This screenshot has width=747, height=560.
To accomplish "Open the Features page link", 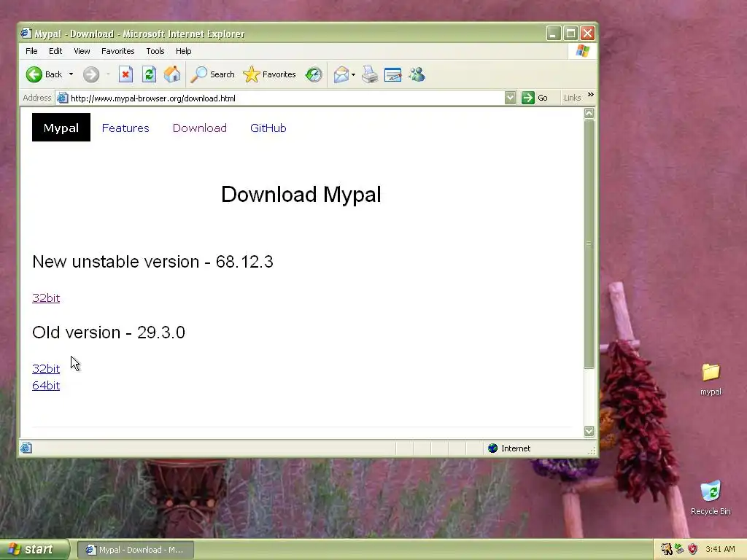I will tap(125, 128).
